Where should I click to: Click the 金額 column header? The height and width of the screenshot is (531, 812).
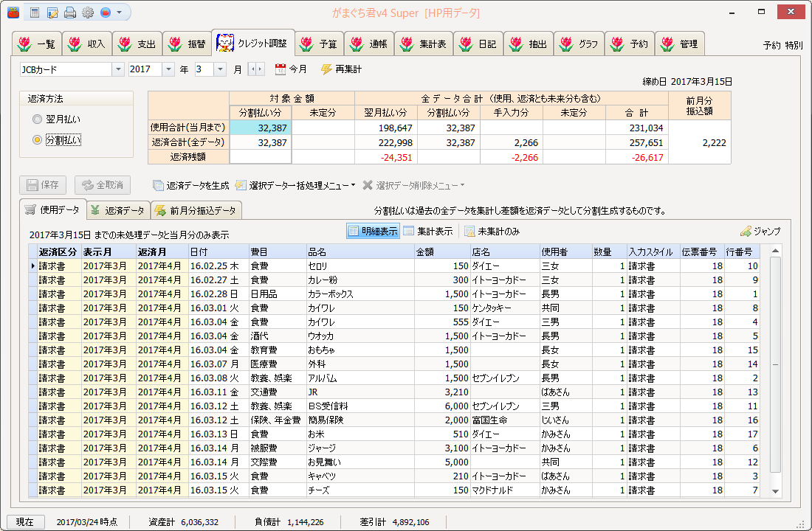[x=441, y=252]
